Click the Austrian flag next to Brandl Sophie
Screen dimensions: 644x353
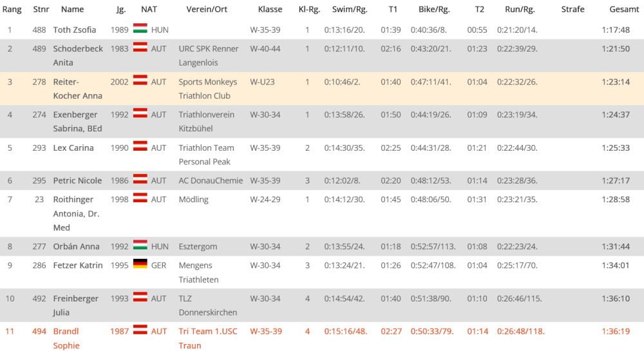[140, 330]
